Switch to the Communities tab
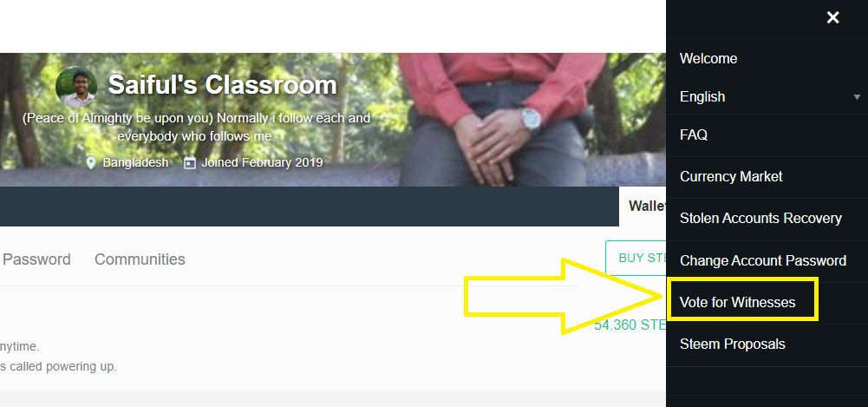This screenshot has width=868, height=407. tap(140, 259)
